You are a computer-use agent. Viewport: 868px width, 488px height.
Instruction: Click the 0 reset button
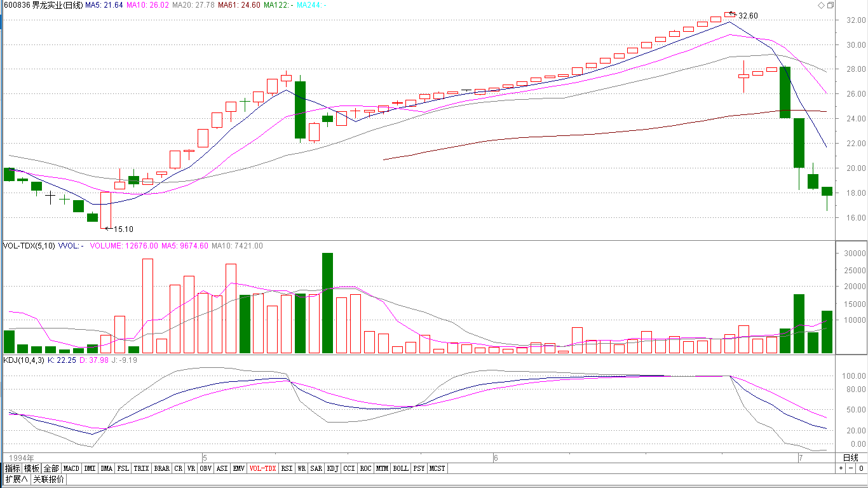point(860,468)
